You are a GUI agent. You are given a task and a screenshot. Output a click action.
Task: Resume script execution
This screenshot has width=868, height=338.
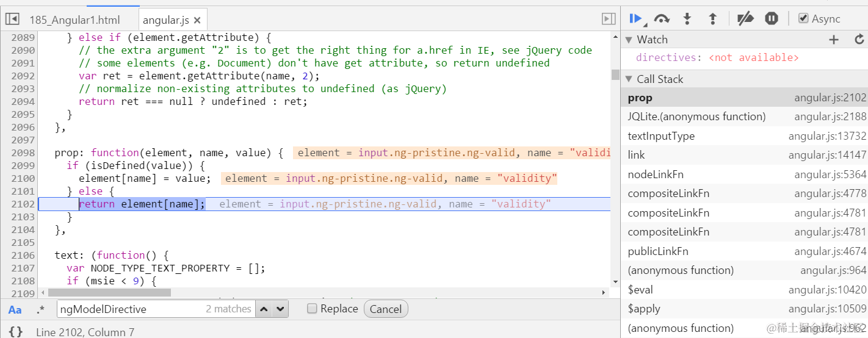[x=637, y=19]
